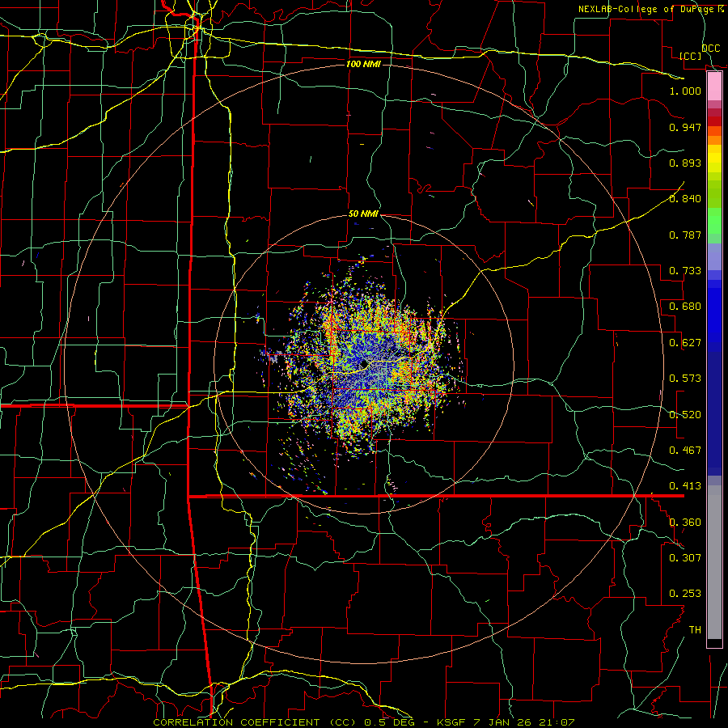This screenshot has height=728, width=728.
Task: Click the 100 NMI range ring label
Action: click(363, 64)
